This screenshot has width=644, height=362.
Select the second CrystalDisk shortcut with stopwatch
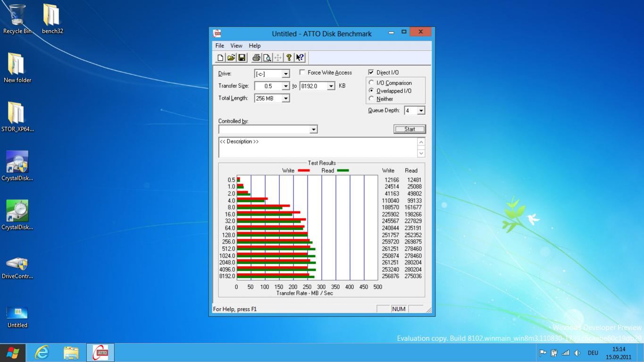tap(17, 215)
